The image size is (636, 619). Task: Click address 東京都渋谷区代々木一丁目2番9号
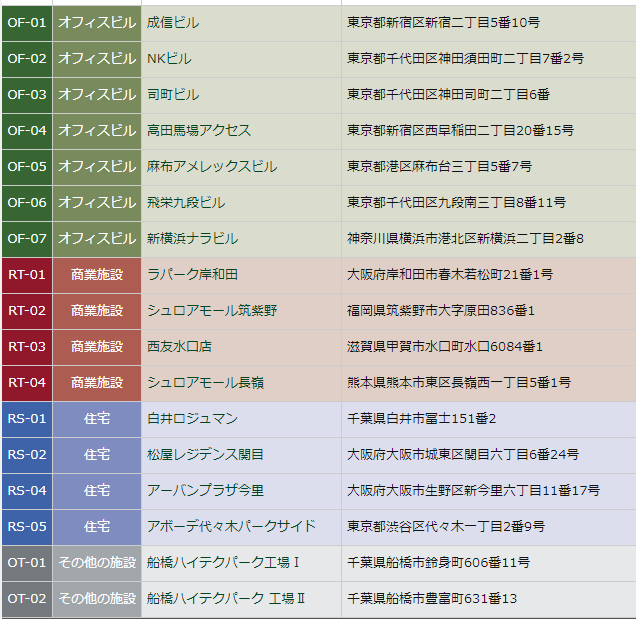[446, 527]
